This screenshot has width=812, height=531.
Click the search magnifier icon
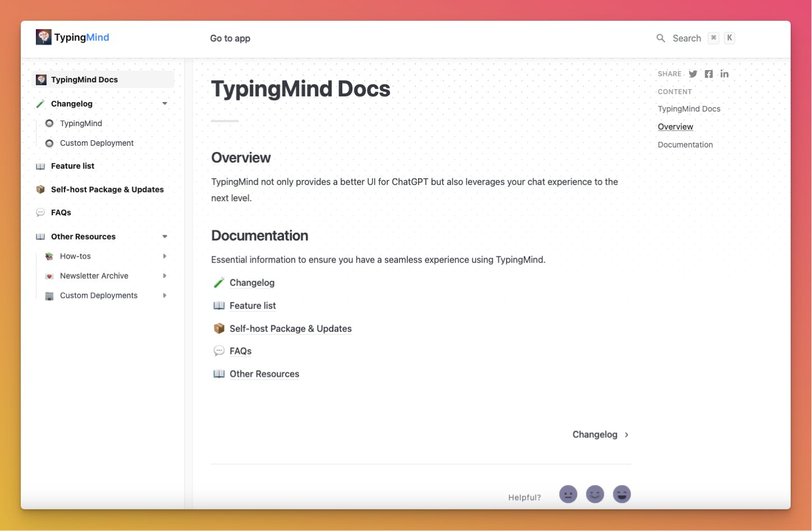[x=661, y=38]
